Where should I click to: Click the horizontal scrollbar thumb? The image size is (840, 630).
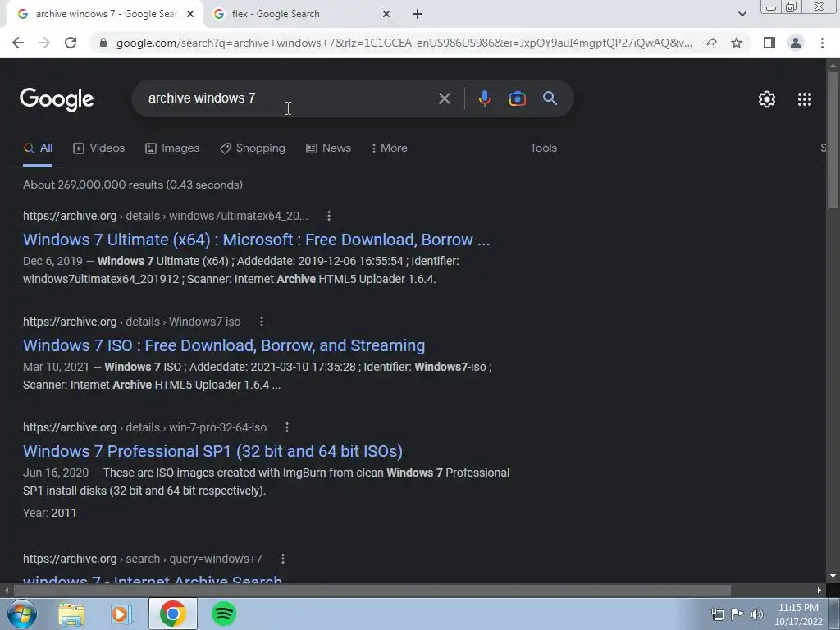(x=372, y=591)
